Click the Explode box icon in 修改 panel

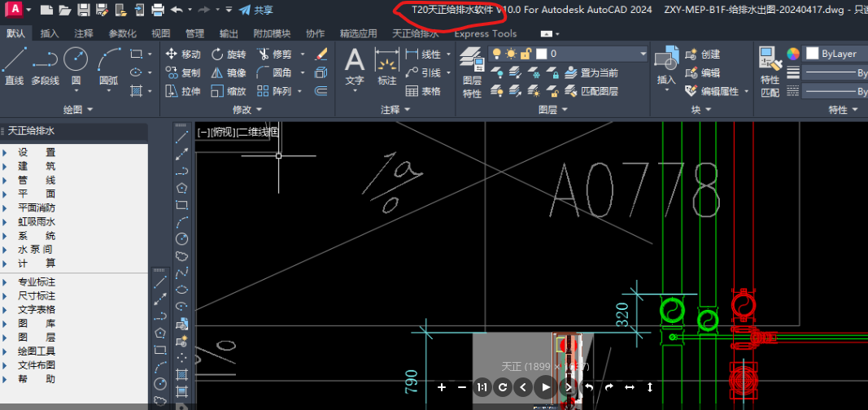pyautogui.click(x=321, y=72)
